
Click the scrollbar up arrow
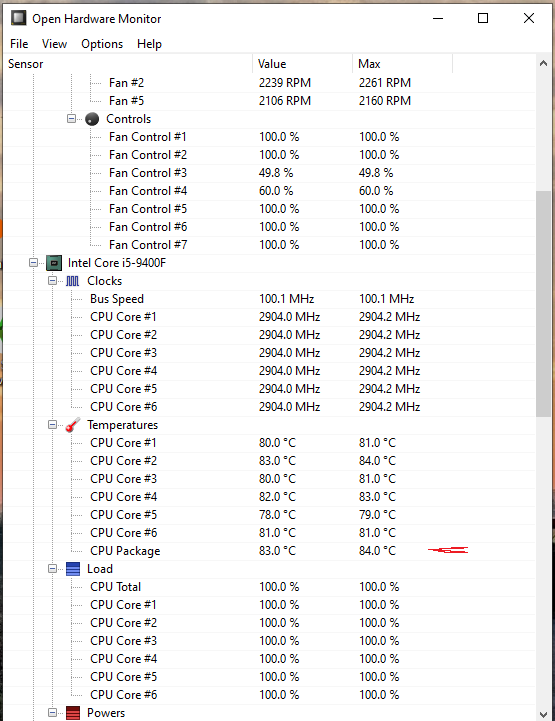click(x=543, y=63)
